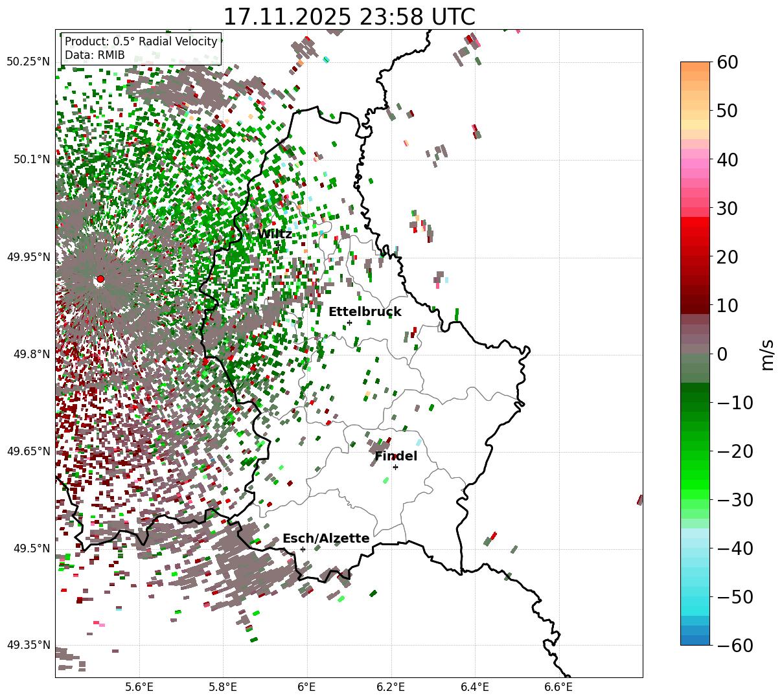
Task: Click the 49.35°N latitude tick label
Action: pyautogui.click(x=29, y=645)
